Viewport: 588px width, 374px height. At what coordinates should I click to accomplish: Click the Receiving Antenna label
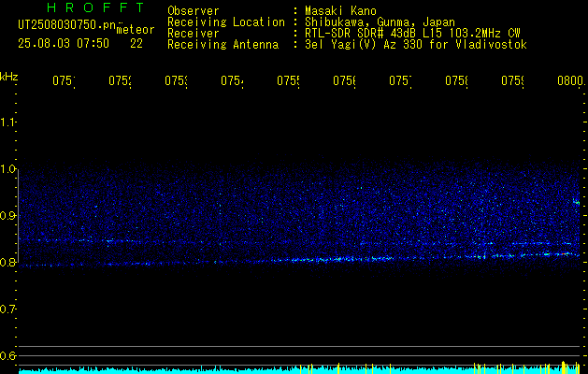tap(223, 45)
